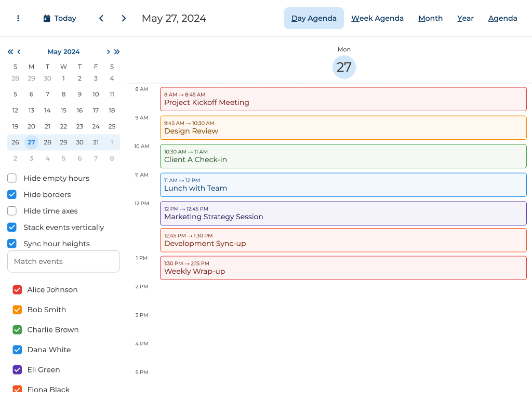
Task: Jump forward one year in mini calendar
Action: (x=117, y=51)
